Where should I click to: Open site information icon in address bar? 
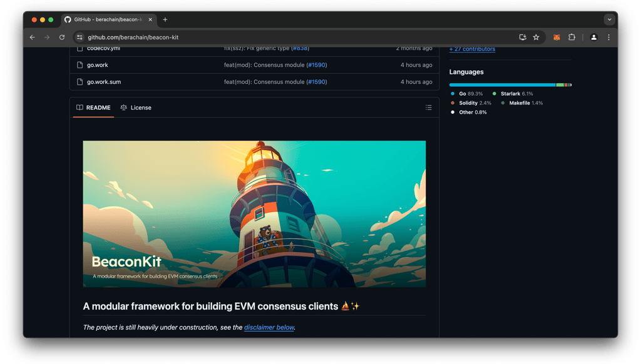(79, 37)
